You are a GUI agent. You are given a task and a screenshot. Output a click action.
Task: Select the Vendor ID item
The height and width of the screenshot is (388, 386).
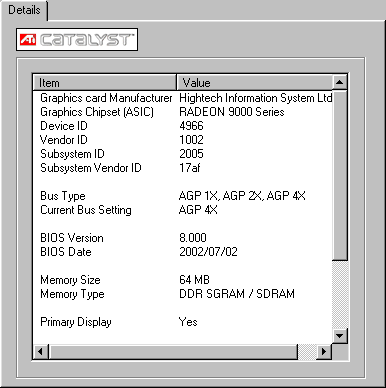click(64, 140)
